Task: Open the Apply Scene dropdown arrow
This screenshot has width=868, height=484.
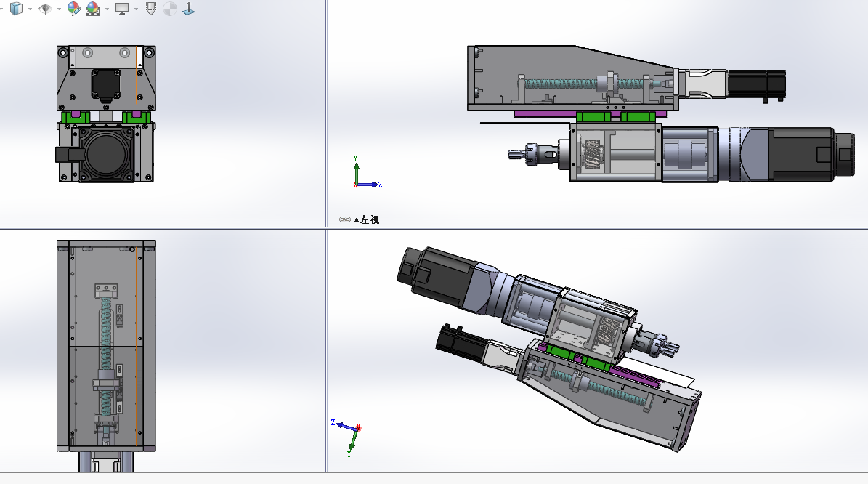Action: click(107, 9)
